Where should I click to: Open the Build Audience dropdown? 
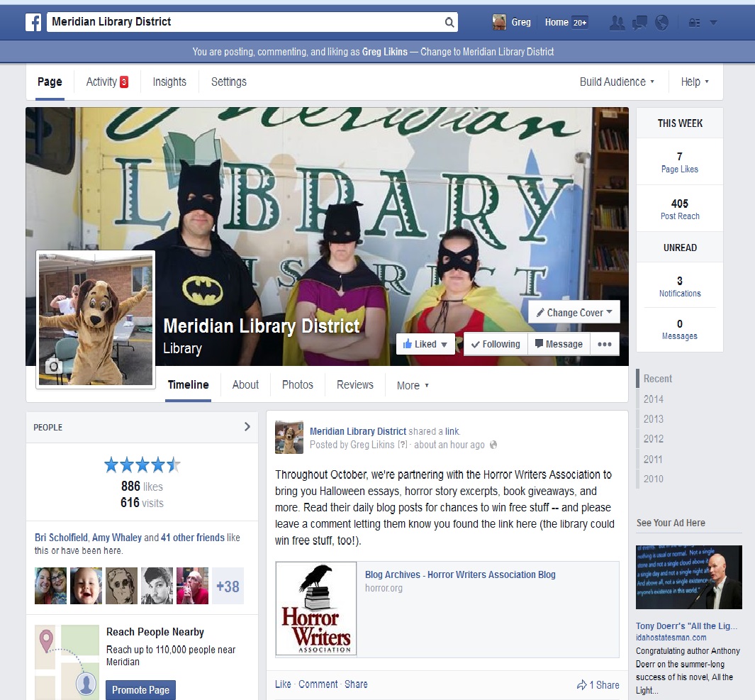(617, 82)
